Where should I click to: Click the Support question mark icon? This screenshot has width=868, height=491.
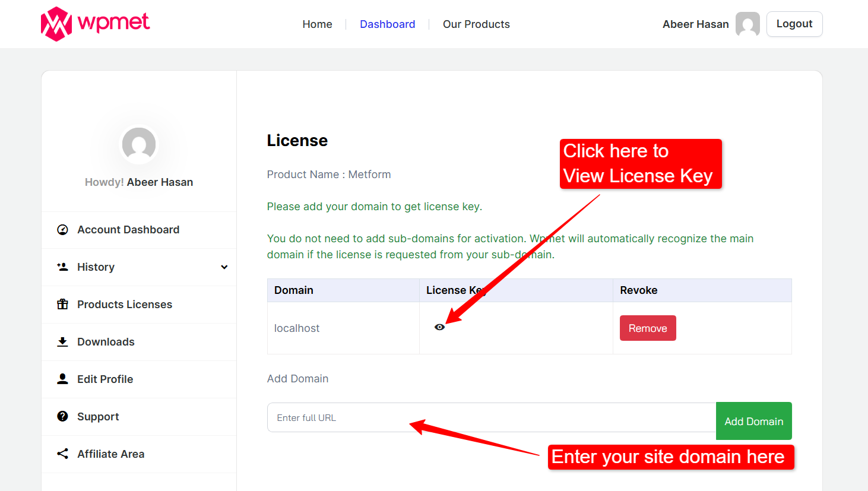tap(62, 417)
